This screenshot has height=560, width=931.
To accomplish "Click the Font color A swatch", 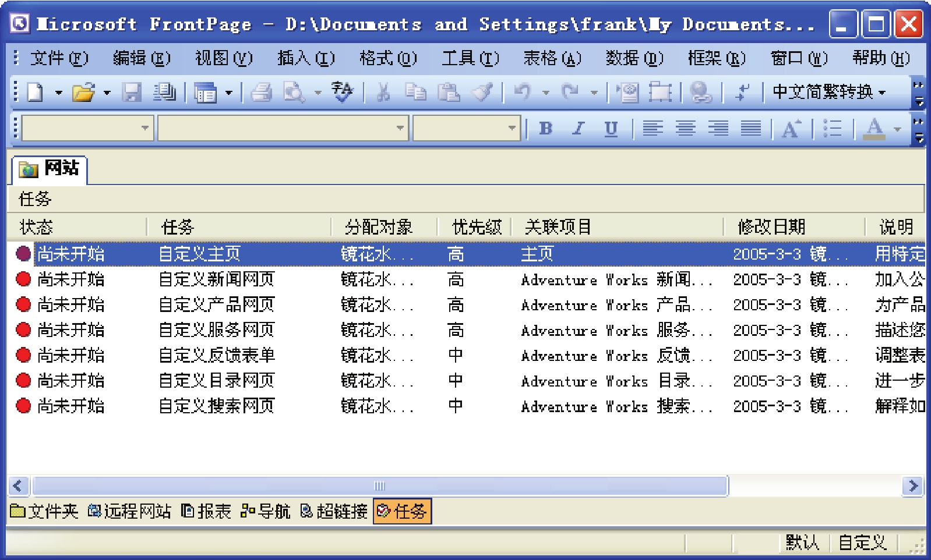I will tap(873, 128).
